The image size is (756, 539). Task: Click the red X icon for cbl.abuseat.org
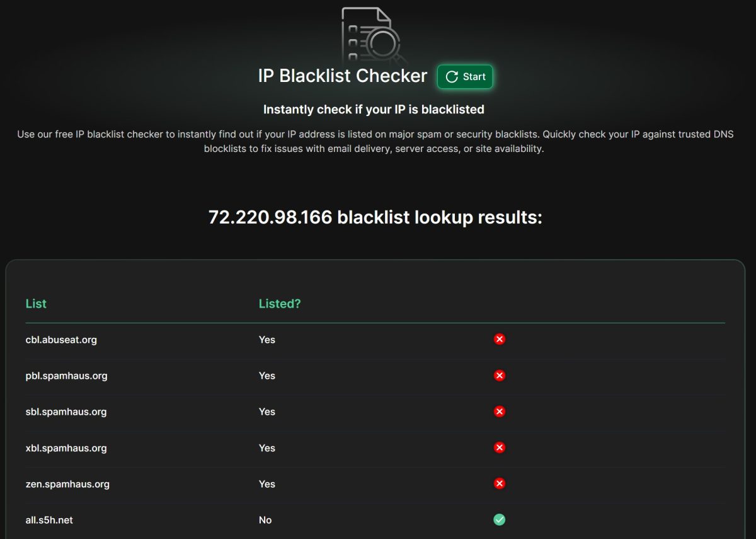coord(499,339)
